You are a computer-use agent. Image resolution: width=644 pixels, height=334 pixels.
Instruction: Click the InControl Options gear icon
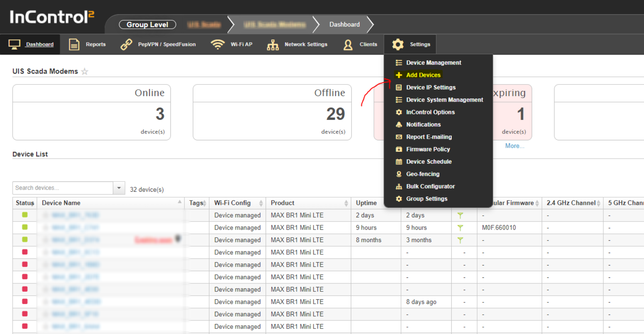click(399, 112)
